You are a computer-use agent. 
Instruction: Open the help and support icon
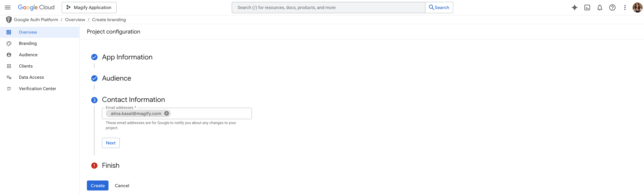click(x=612, y=7)
